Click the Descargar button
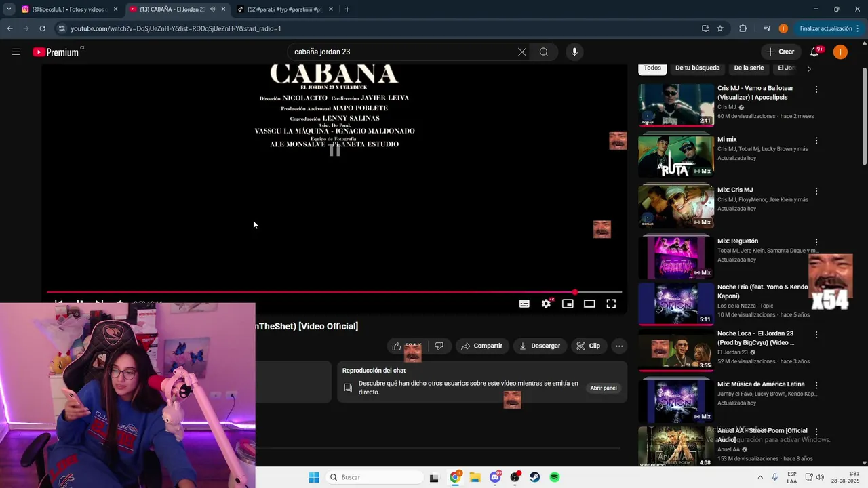The width and height of the screenshot is (868, 488). [x=540, y=346]
